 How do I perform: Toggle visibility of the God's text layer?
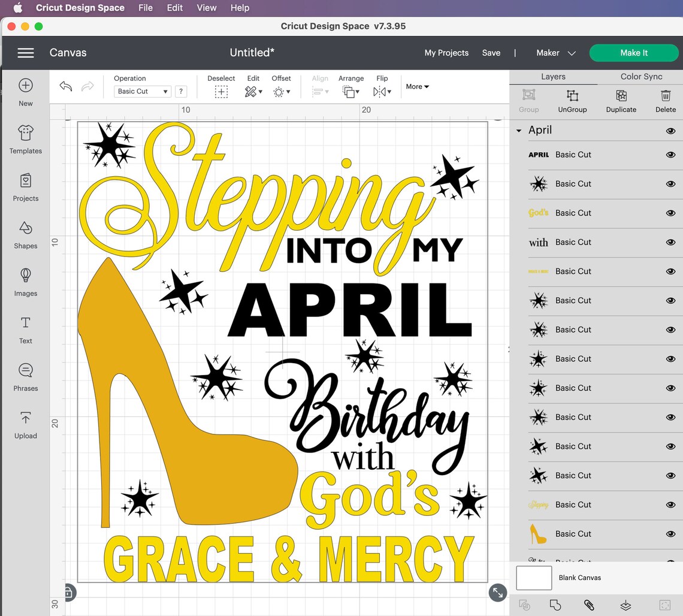tap(670, 213)
